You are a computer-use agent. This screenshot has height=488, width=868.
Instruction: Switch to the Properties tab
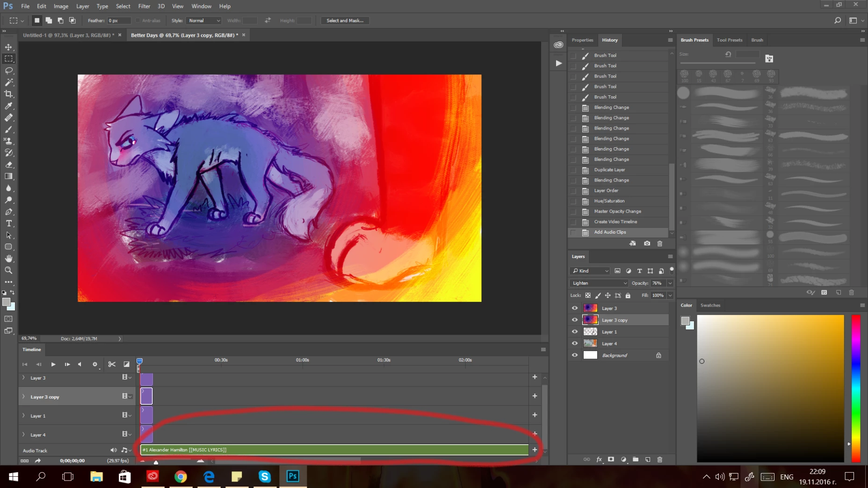582,40
